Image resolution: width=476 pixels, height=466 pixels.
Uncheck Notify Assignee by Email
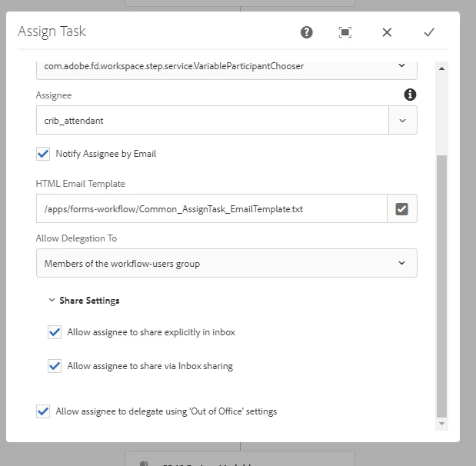[43, 154]
